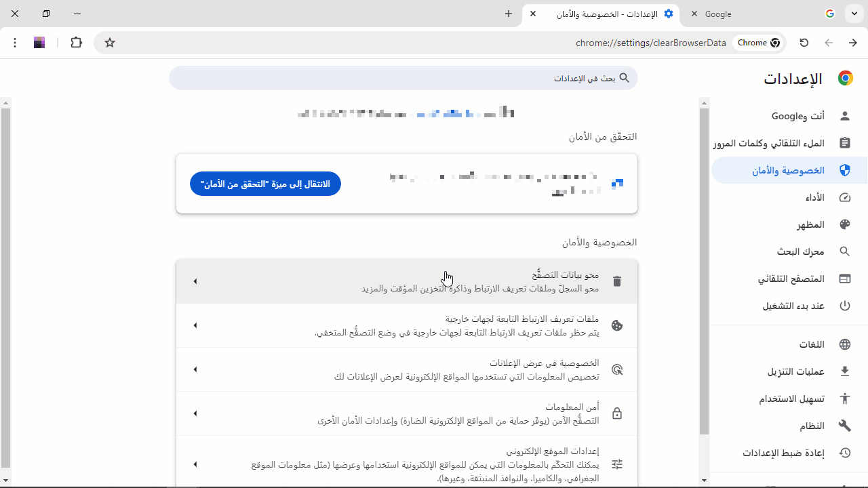This screenshot has width=868, height=488.
Task: Bookmark this page with the star icon
Action: click(x=110, y=43)
